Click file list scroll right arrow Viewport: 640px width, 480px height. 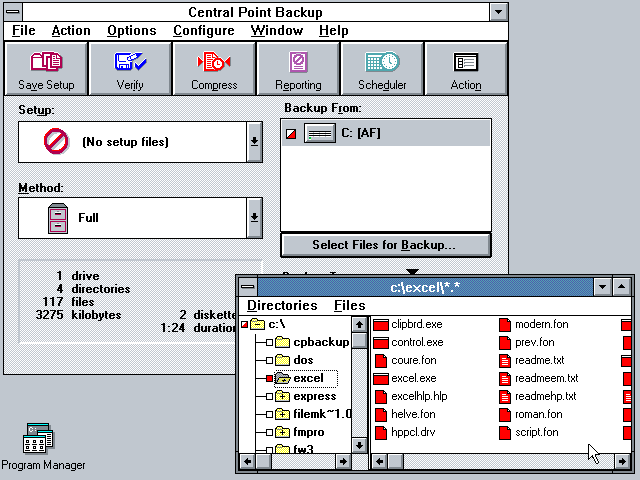point(622,462)
